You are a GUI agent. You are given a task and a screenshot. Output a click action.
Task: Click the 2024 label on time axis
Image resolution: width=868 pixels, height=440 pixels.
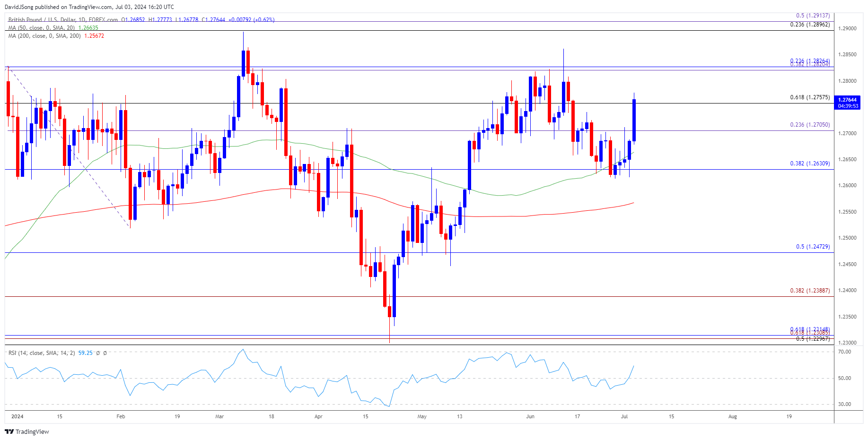pos(18,417)
